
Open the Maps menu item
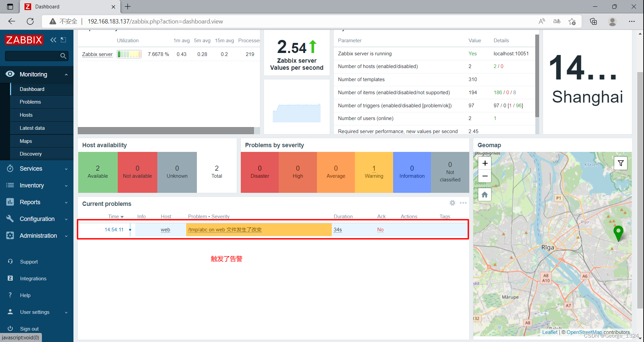pos(42,141)
